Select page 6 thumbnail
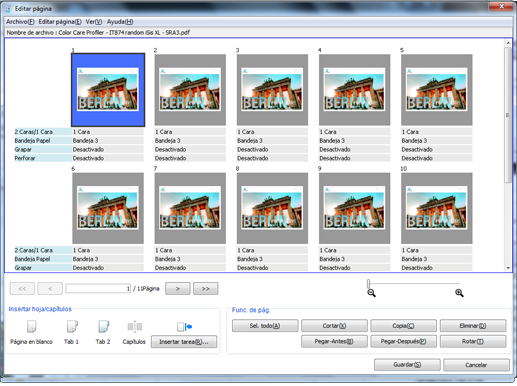Screen dimensions: 517x386 tap(108, 208)
